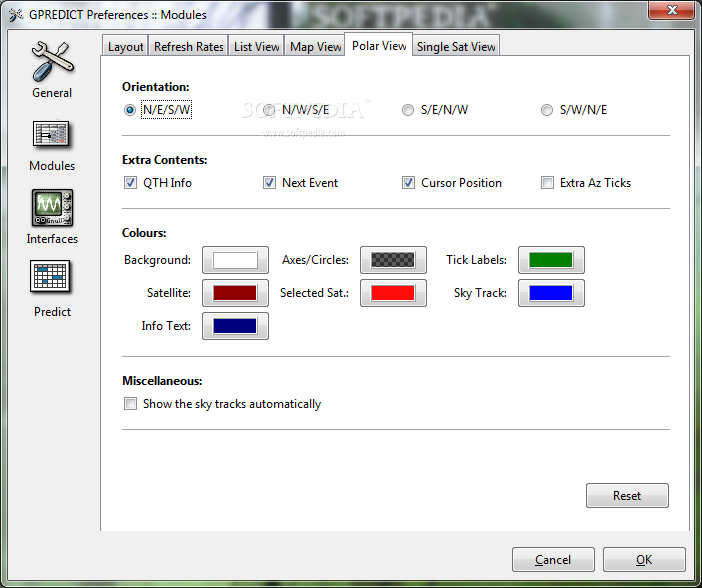The height and width of the screenshot is (588, 702).
Task: Enable show the sky tracks automatically
Action: (x=130, y=403)
